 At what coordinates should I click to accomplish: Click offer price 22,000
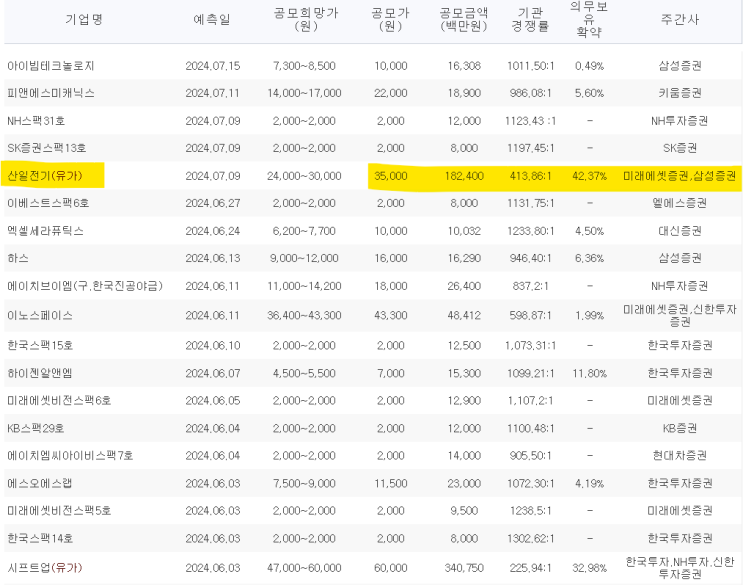[390, 93]
